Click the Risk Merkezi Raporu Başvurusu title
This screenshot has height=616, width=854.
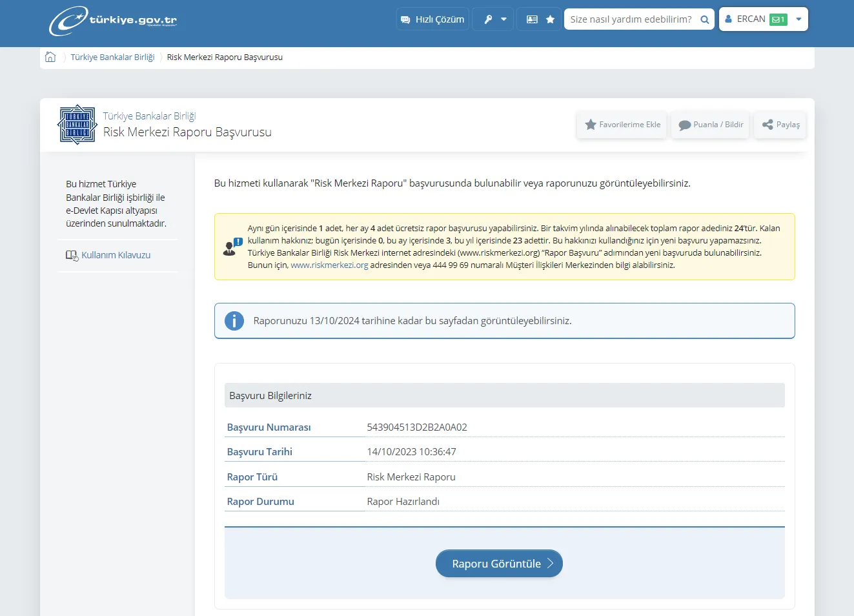tap(187, 132)
